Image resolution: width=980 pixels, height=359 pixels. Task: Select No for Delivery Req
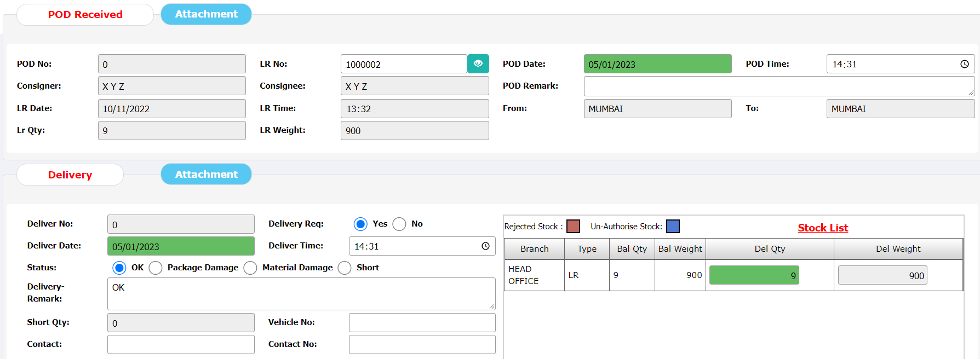pos(399,224)
